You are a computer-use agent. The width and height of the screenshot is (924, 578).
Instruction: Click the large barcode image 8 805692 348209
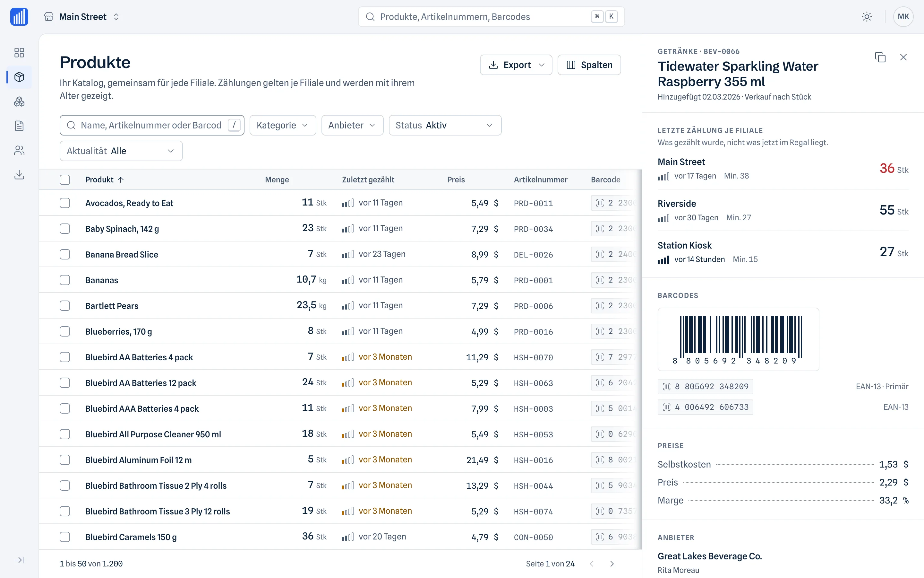[x=738, y=339]
